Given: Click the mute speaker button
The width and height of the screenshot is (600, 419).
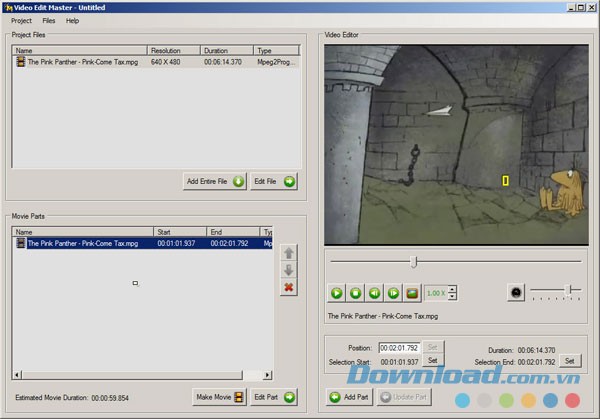Looking at the screenshot, I should pos(516,293).
